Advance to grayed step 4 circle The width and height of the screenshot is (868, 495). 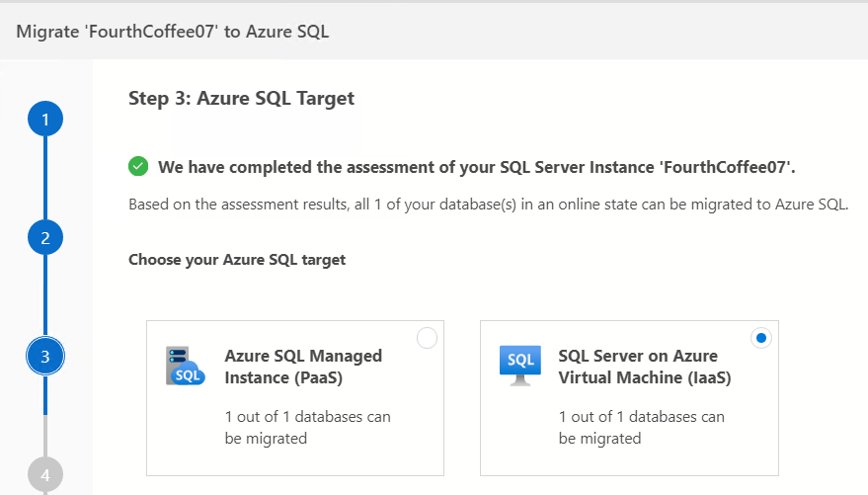(x=45, y=474)
